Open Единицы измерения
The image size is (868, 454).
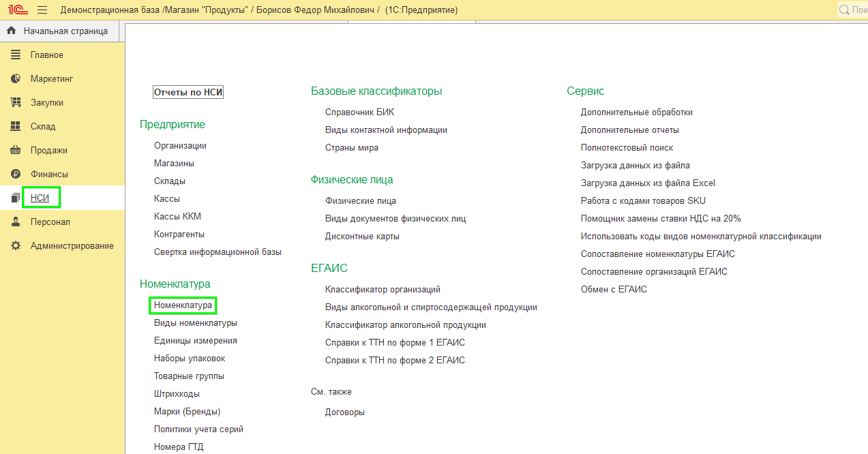[x=196, y=340]
